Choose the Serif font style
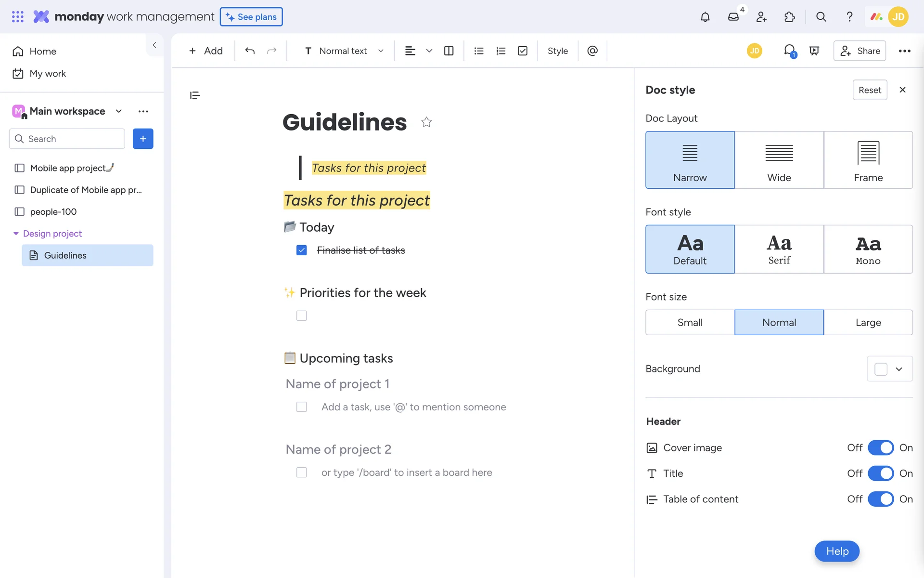Image resolution: width=924 pixels, height=578 pixels. click(779, 249)
